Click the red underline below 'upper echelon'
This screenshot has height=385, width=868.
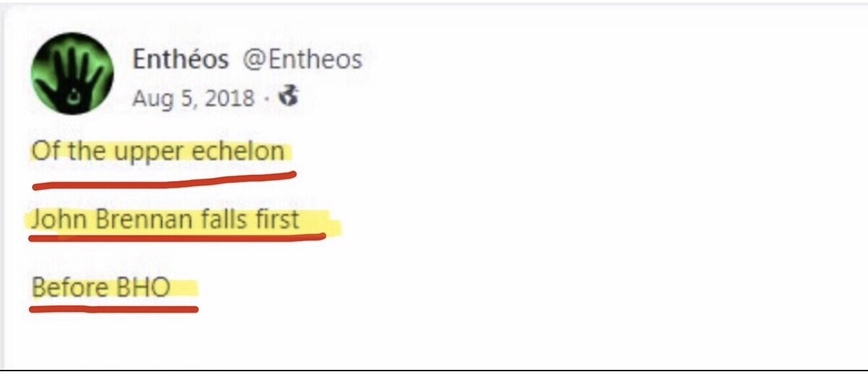tap(165, 178)
